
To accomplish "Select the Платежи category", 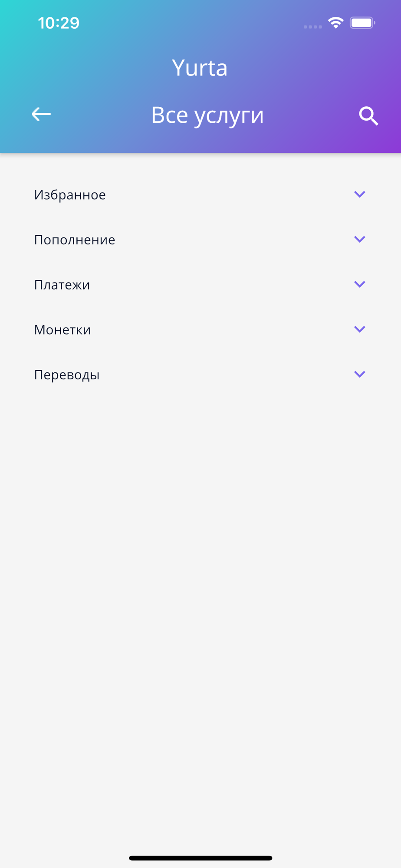I will 62,285.
